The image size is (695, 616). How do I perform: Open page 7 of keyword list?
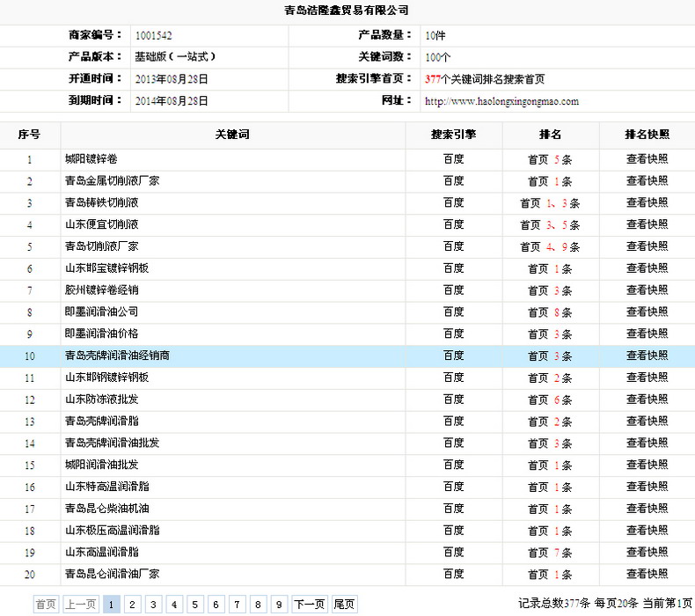pyautogui.click(x=238, y=605)
